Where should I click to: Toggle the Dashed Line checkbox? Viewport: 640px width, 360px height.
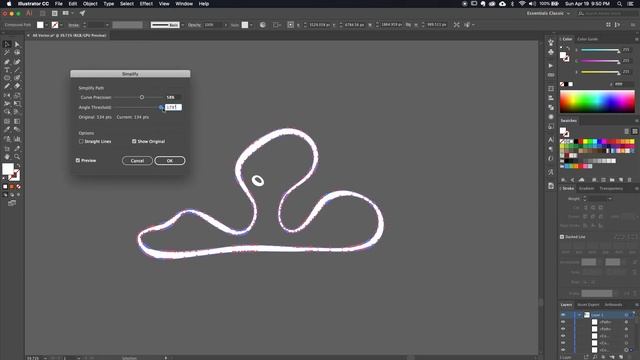point(562,237)
